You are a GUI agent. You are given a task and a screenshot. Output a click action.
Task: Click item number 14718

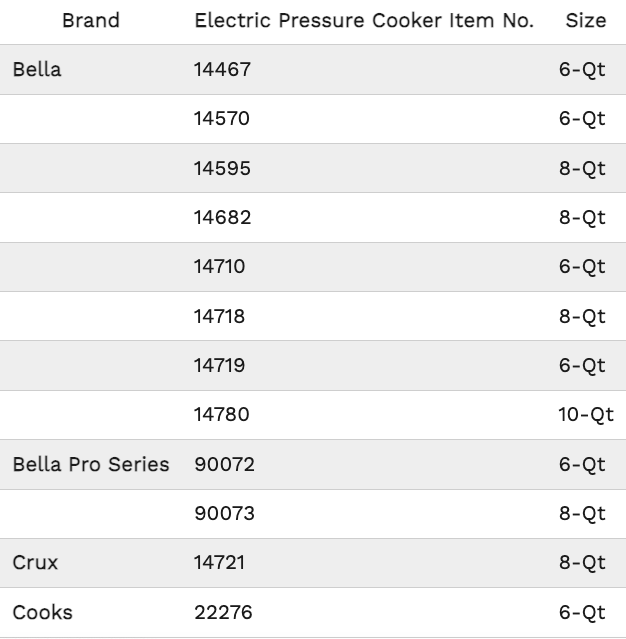click(x=220, y=316)
